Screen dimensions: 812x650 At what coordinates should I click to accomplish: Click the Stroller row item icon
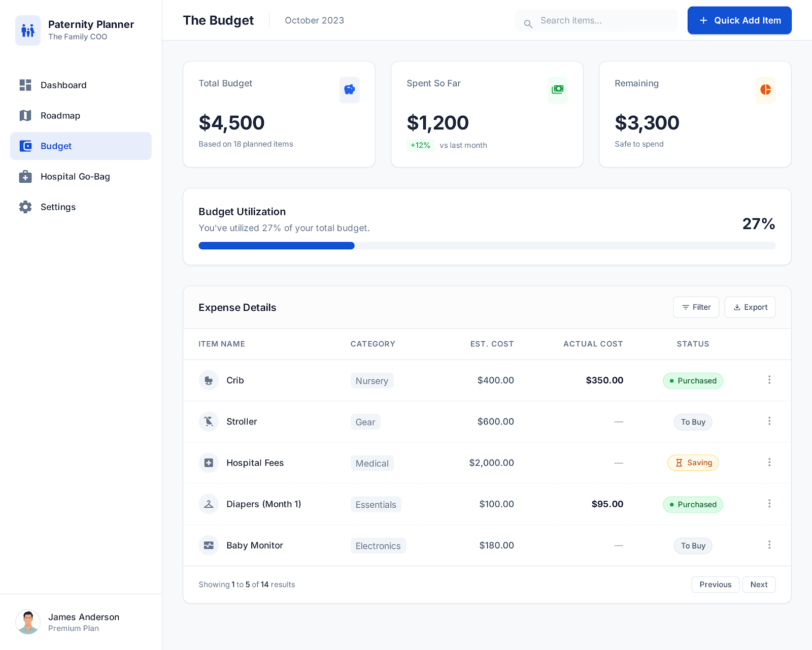click(209, 421)
